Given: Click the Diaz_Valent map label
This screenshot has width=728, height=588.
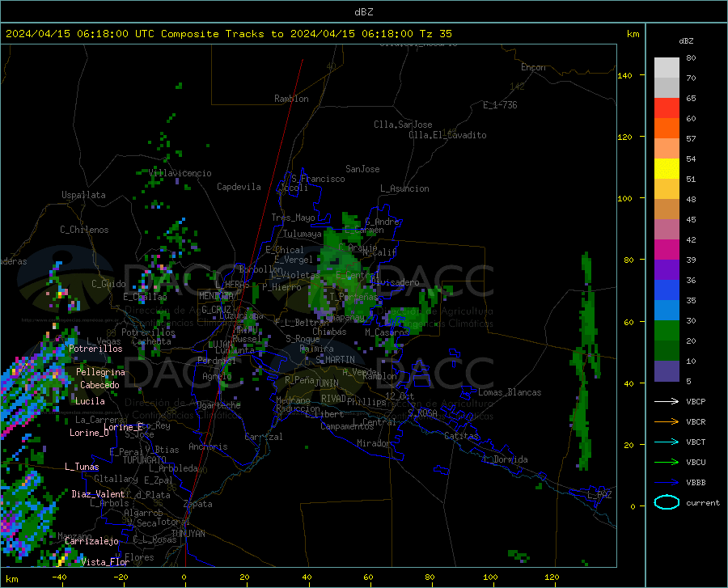Looking at the screenshot, I should tap(98, 494).
